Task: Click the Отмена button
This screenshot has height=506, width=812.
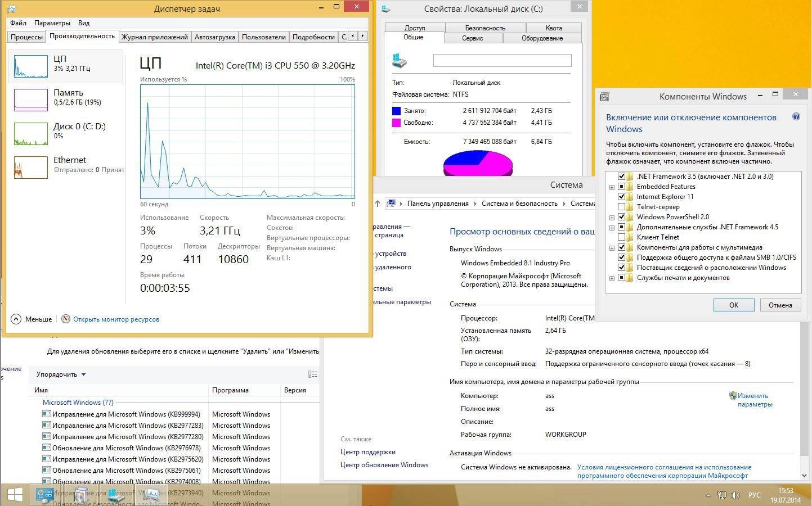Action: pyautogui.click(x=780, y=305)
